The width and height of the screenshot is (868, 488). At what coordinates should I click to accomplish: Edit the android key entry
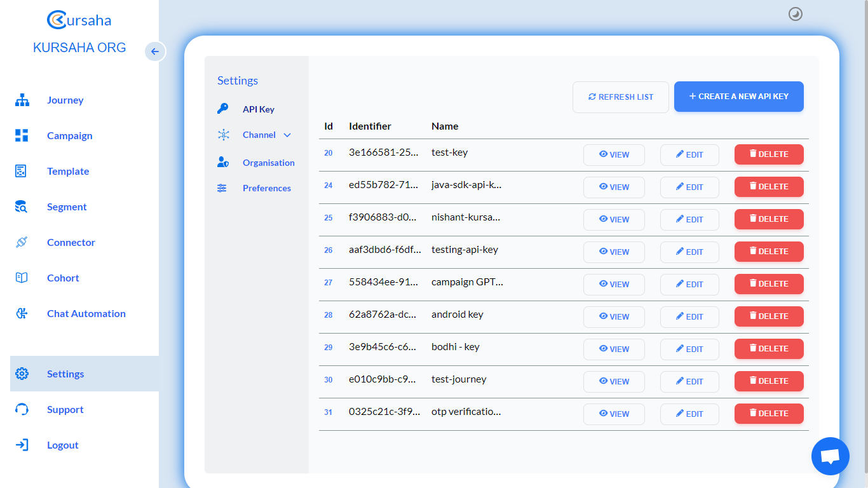[x=689, y=317]
